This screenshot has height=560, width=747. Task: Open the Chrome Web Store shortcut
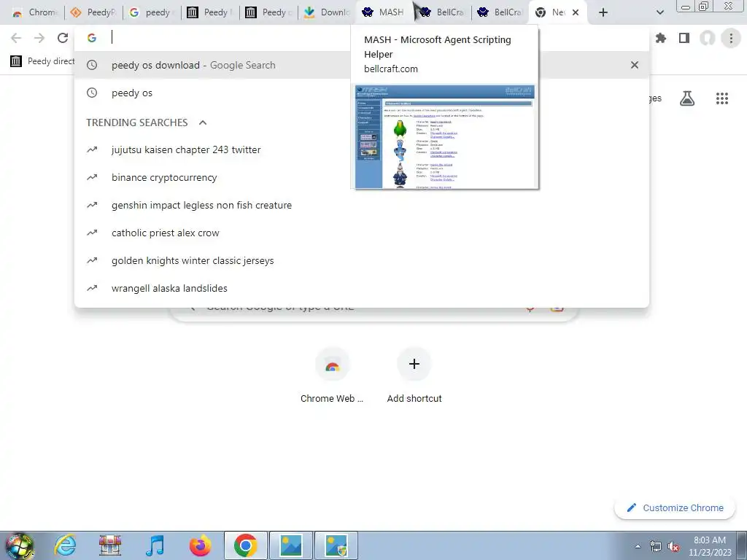(x=332, y=376)
